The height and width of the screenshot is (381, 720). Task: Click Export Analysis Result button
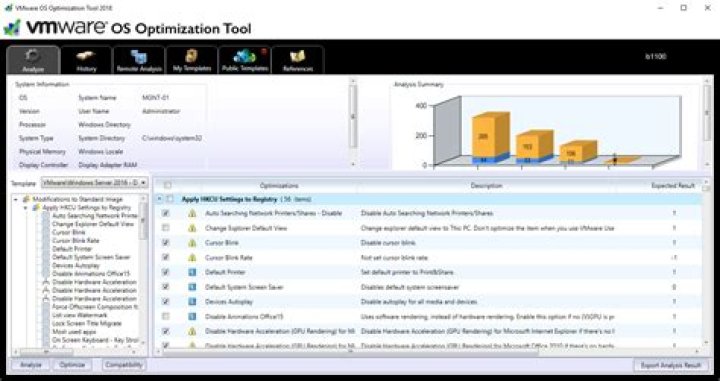point(671,365)
